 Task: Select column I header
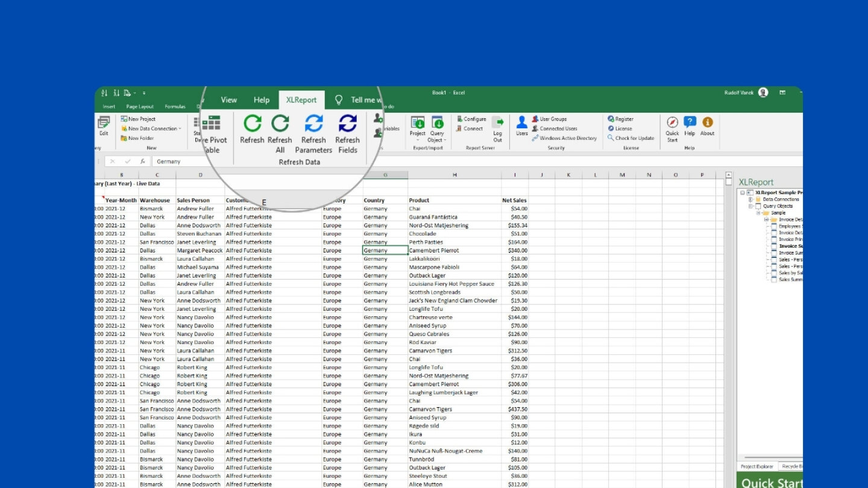(515, 175)
